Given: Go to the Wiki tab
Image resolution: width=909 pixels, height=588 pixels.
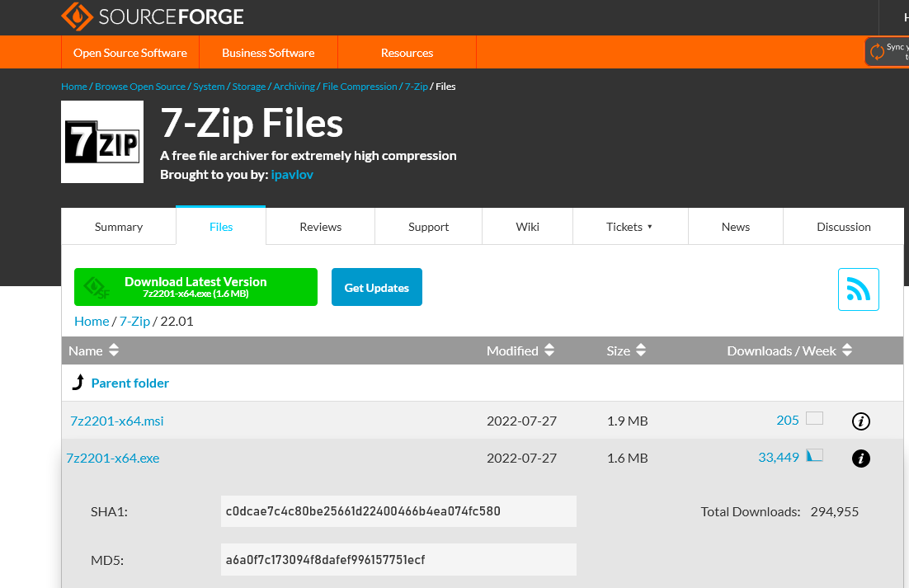Looking at the screenshot, I should point(528,227).
